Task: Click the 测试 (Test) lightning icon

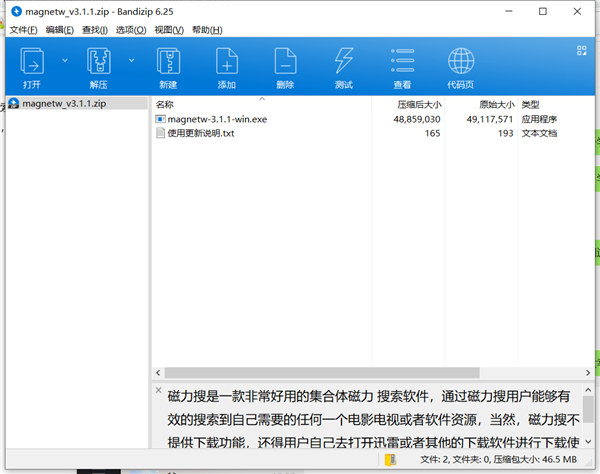Action: (x=343, y=60)
